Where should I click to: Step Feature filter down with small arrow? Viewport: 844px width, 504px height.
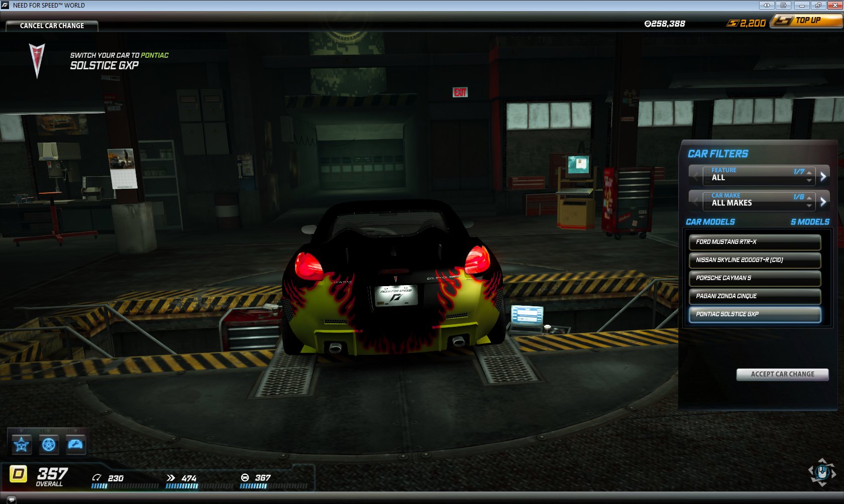[809, 180]
